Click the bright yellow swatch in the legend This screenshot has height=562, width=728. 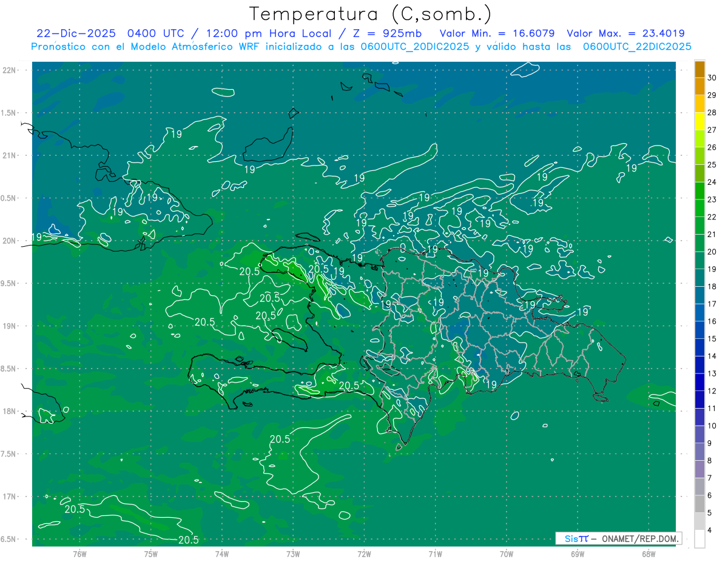pyautogui.click(x=700, y=121)
